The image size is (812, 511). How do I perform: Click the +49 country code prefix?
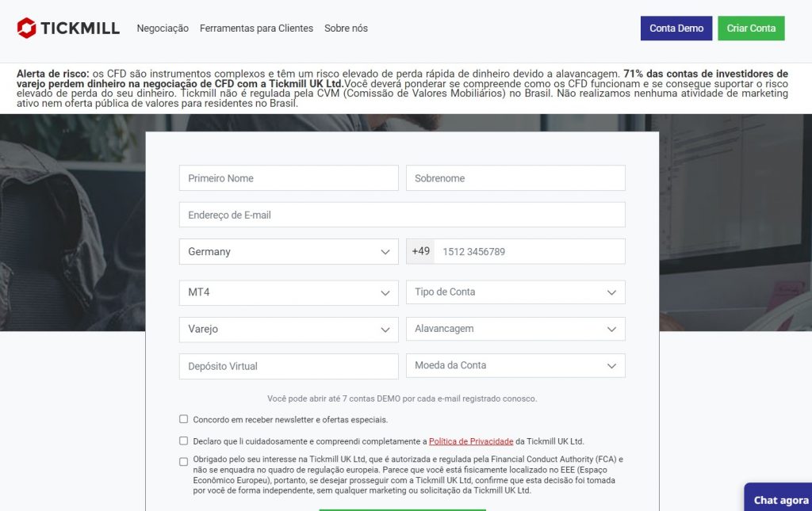420,251
